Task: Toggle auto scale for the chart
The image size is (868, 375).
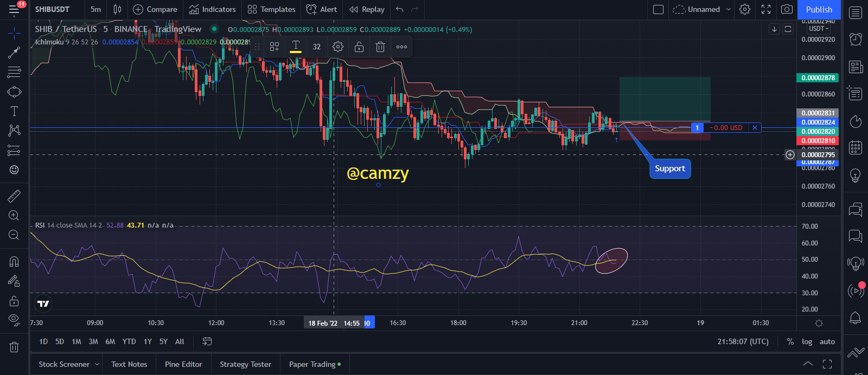Action: [x=827, y=341]
